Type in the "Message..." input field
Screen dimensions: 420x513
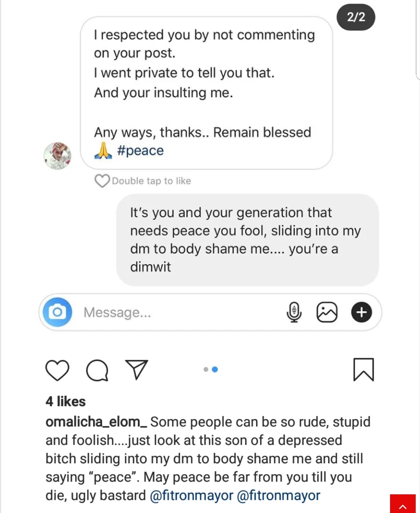[175, 312]
